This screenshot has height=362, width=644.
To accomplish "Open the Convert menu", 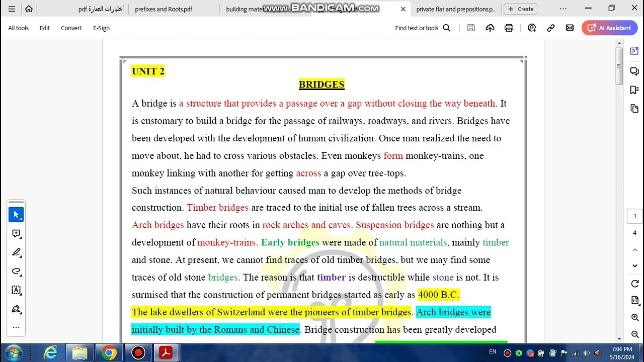I will pos(71,28).
